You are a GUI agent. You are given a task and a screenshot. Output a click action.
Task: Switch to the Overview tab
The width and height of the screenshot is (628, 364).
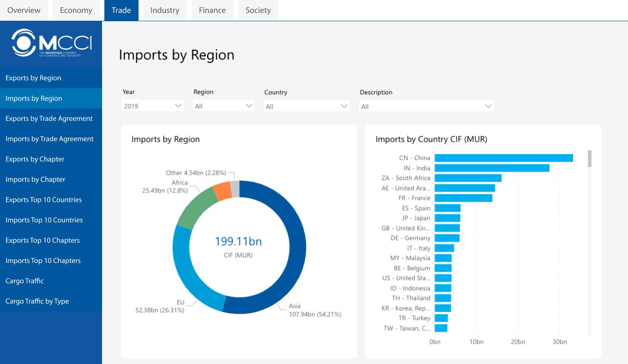tap(24, 10)
